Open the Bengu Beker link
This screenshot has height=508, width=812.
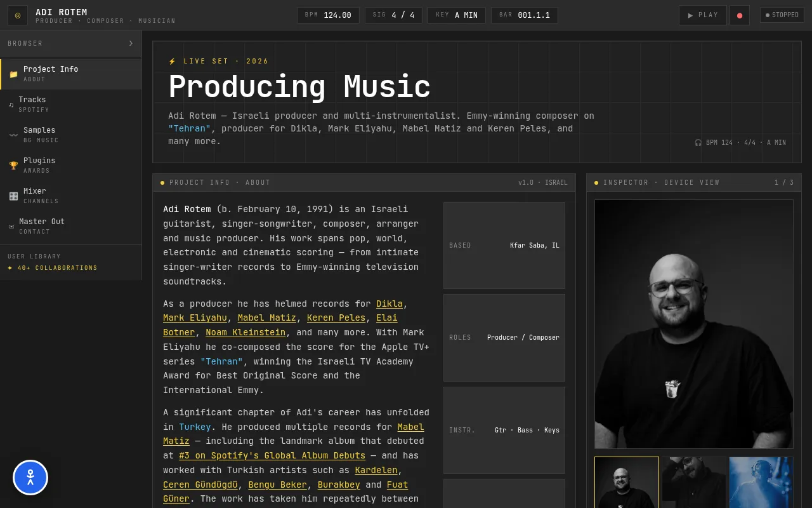(x=278, y=485)
